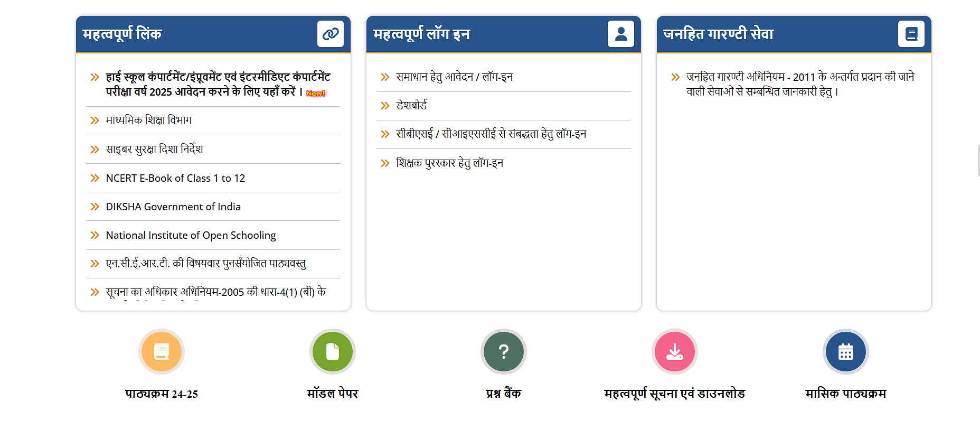This screenshot has height=429, width=980.
Task: Open the blue calendar मासिक पाठ्यक्रम icon
Action: pos(846,351)
